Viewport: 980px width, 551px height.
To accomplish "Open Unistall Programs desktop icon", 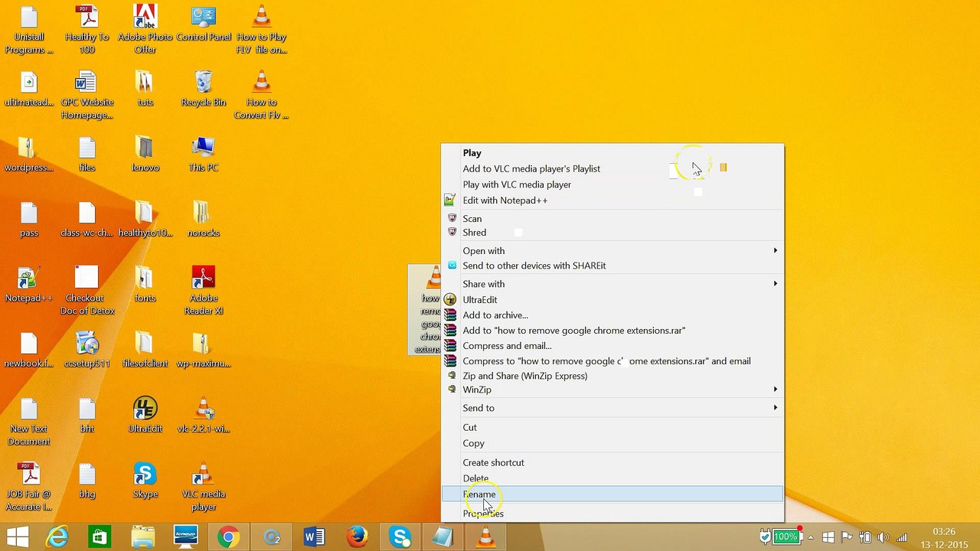I will click(x=29, y=31).
